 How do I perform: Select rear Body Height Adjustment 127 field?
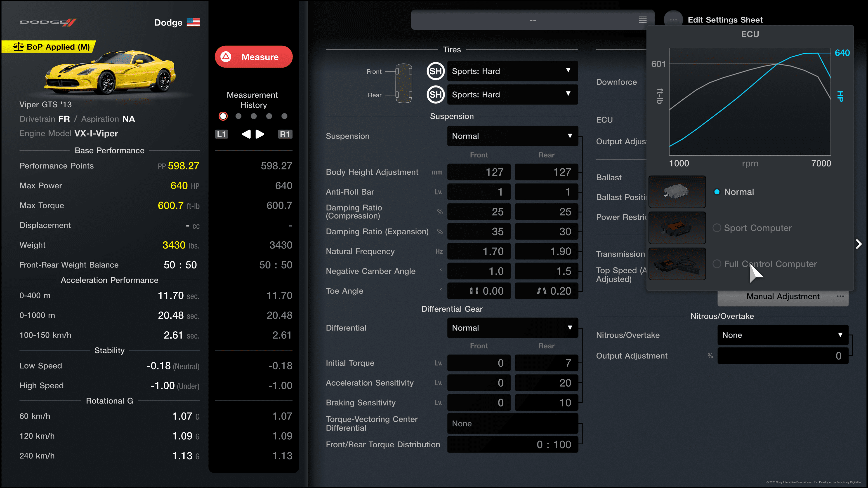pos(547,172)
